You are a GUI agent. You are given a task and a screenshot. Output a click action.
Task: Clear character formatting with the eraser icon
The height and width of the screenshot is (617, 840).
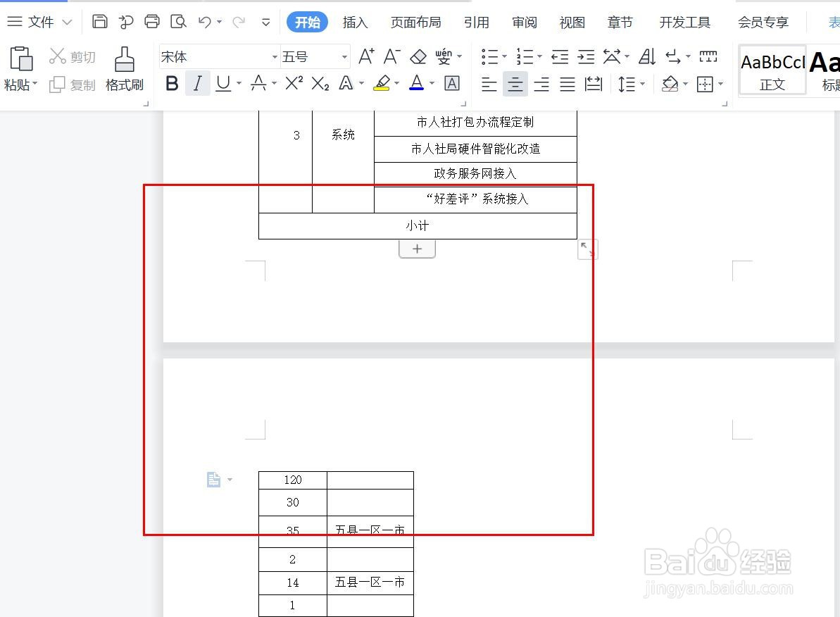[x=418, y=56]
